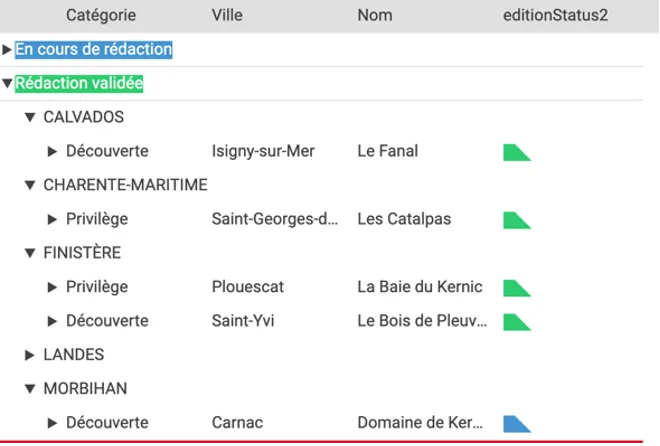This screenshot has height=446, width=660.
Task: Collapse the Rédaction validée group
Action: pyautogui.click(x=8, y=84)
